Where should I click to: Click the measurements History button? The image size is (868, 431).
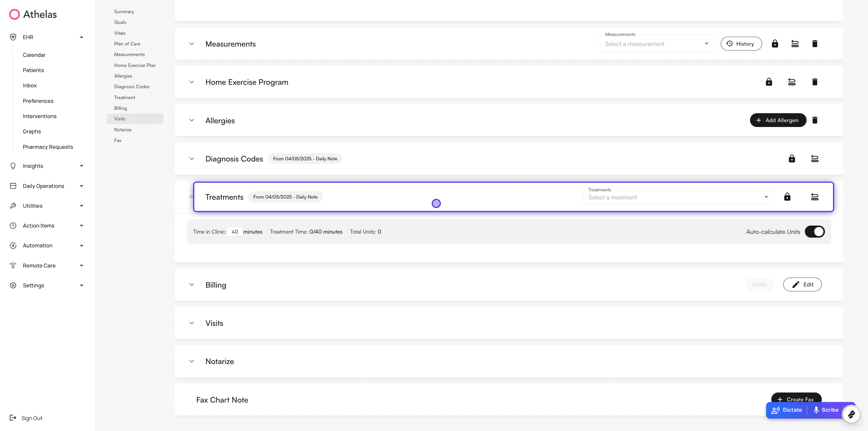pyautogui.click(x=741, y=44)
